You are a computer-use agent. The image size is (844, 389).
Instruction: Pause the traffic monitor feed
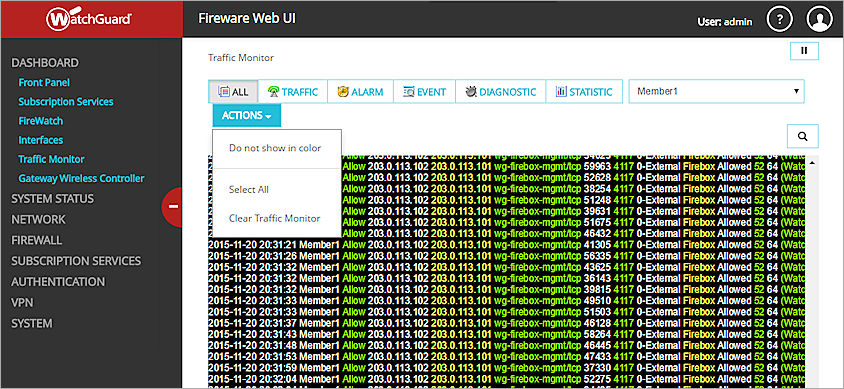804,51
